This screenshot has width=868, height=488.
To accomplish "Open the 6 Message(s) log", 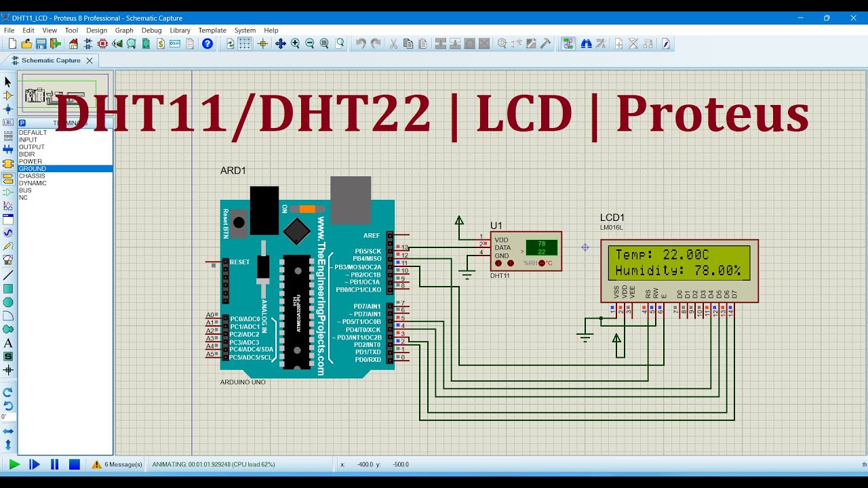I will click(x=117, y=464).
